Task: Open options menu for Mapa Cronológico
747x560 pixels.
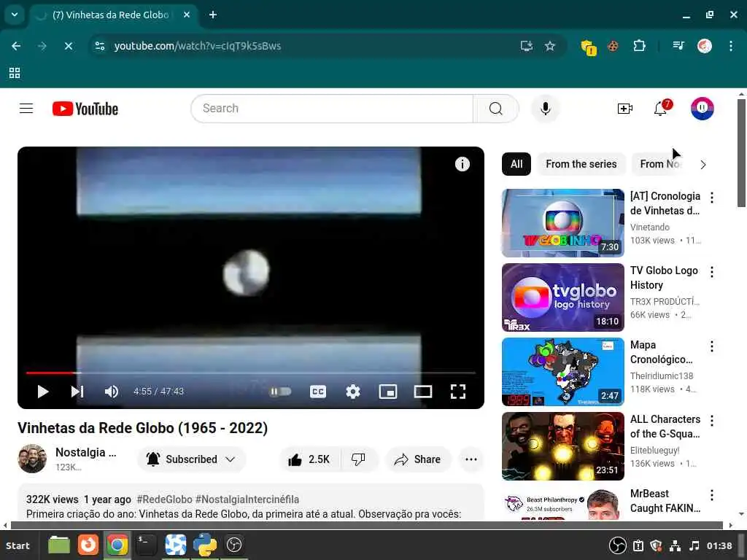Action: (712, 346)
